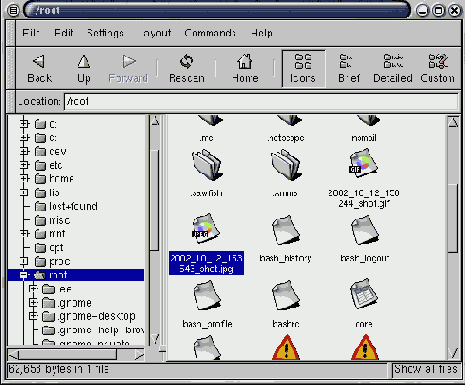Select the core file icon
This screenshot has width=465, height=385.
364,294
